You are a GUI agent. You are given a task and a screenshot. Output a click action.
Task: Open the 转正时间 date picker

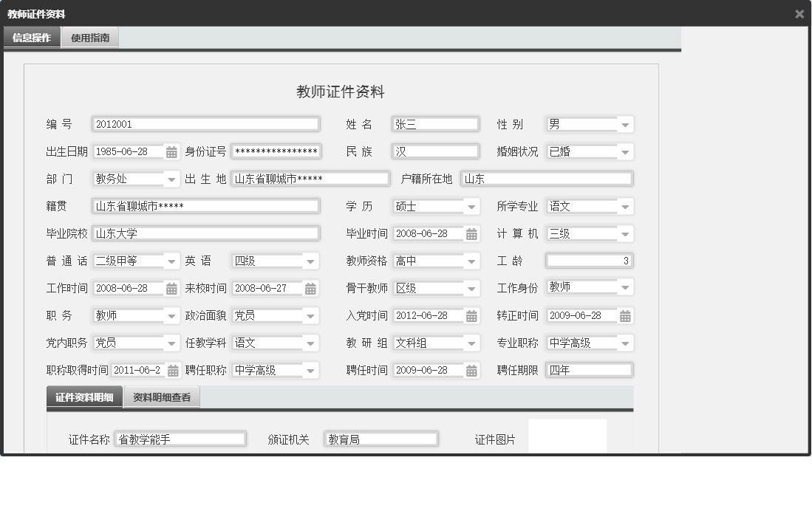625,315
